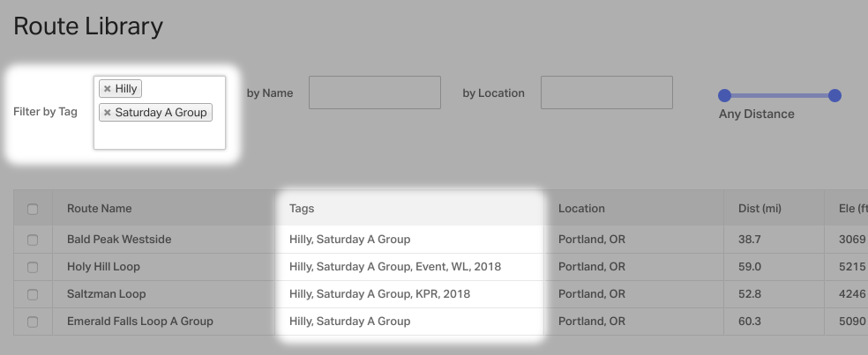Open the Bald Peak Westside route
The width and height of the screenshot is (868, 355).
pyautogui.click(x=119, y=240)
